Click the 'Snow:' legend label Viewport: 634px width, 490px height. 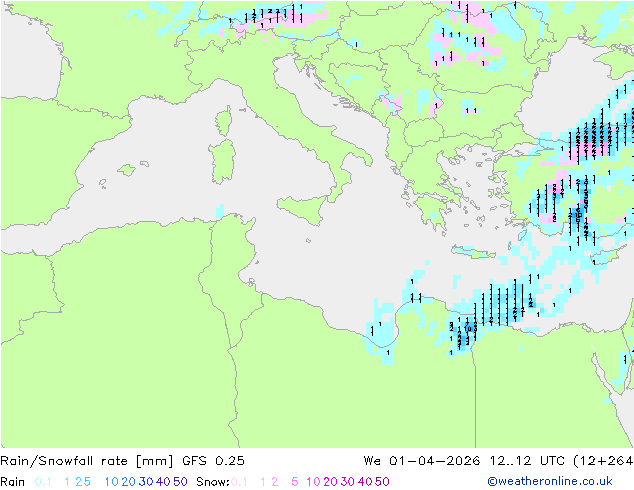[213, 482]
